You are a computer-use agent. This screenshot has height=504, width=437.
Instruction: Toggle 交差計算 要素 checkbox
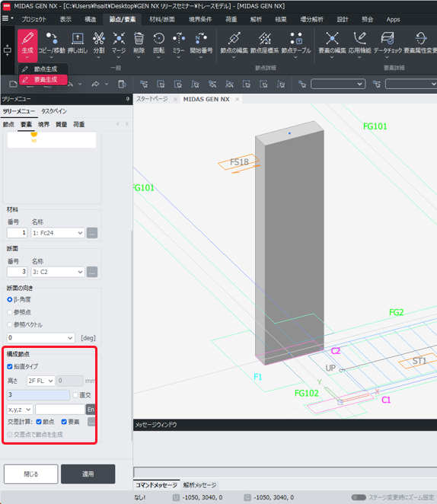pos(64,422)
